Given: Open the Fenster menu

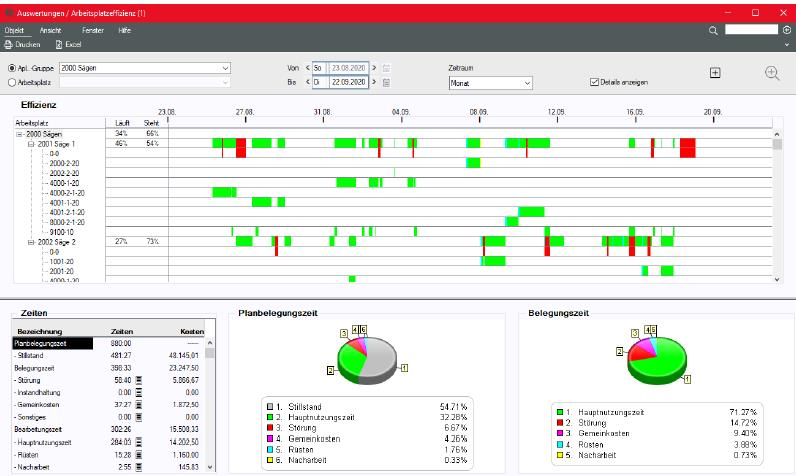Looking at the screenshot, I should (x=92, y=31).
